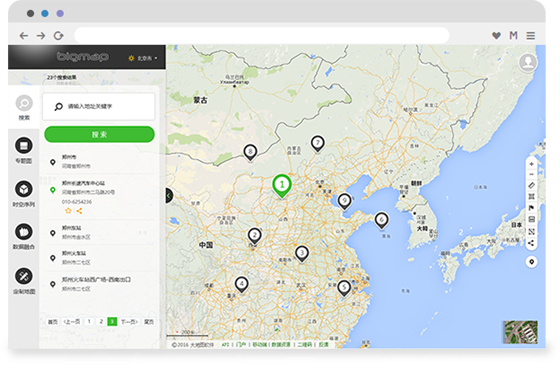Image resolution: width=560 pixels, height=365 pixels.
Task: Go to last page 尾页 in pagination
Action: (x=149, y=322)
